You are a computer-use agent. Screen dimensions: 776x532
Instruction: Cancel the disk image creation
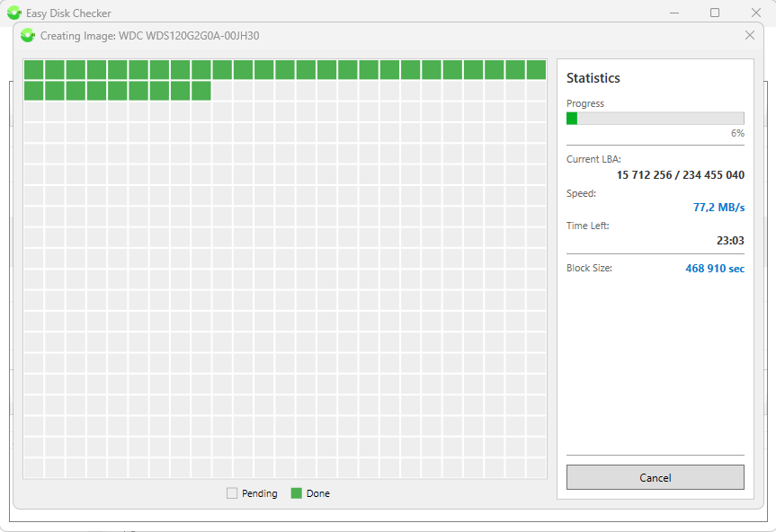click(655, 477)
